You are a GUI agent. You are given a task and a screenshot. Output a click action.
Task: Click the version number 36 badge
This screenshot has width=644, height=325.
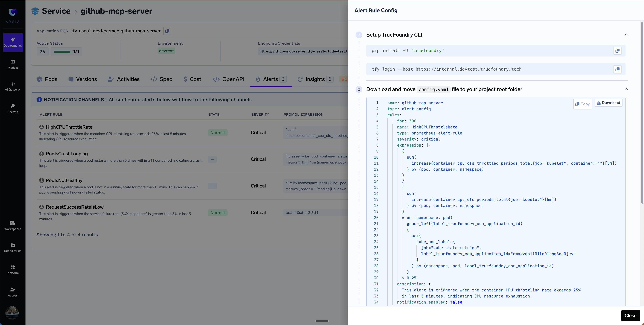click(42, 51)
